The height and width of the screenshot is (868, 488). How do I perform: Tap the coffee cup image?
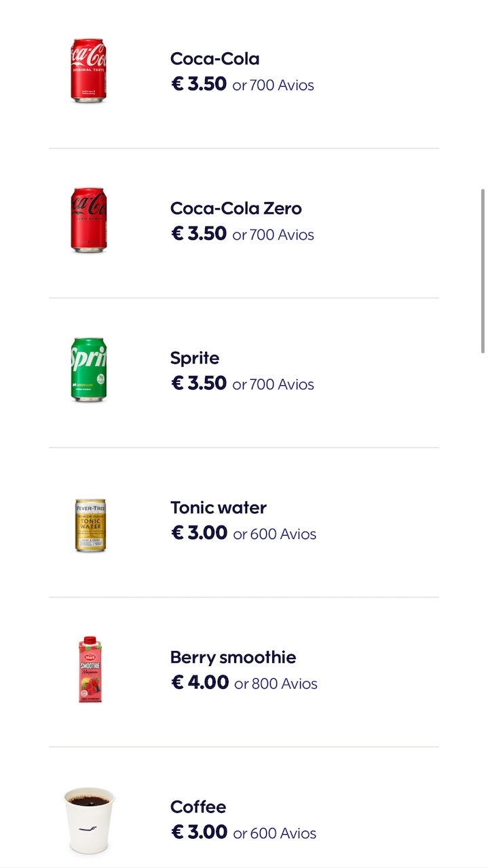coord(89,819)
